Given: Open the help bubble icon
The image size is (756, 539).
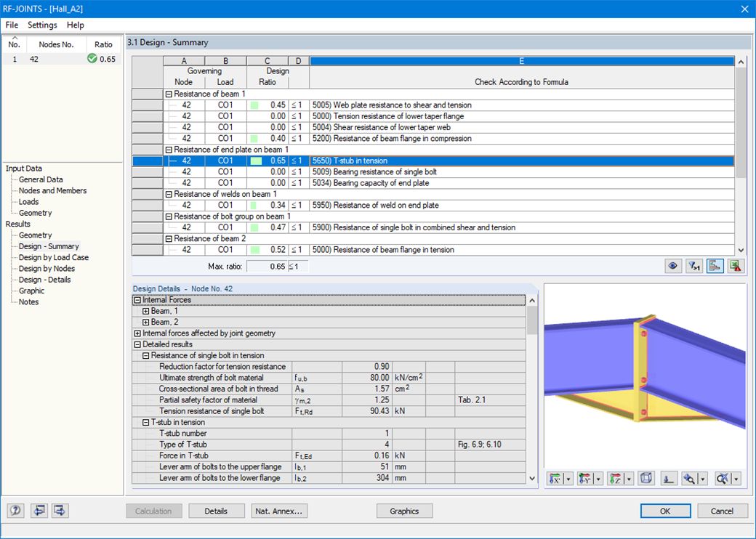Looking at the screenshot, I should coord(15,511).
